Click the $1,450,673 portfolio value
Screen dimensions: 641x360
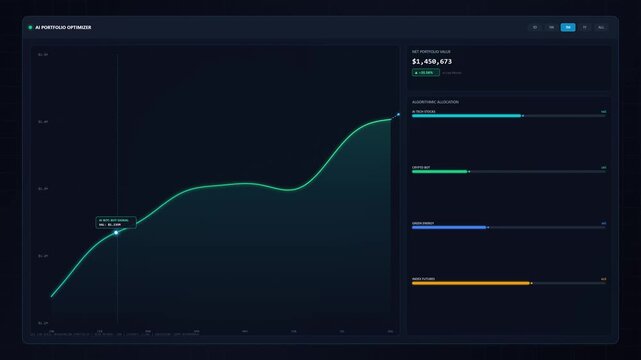click(432, 61)
